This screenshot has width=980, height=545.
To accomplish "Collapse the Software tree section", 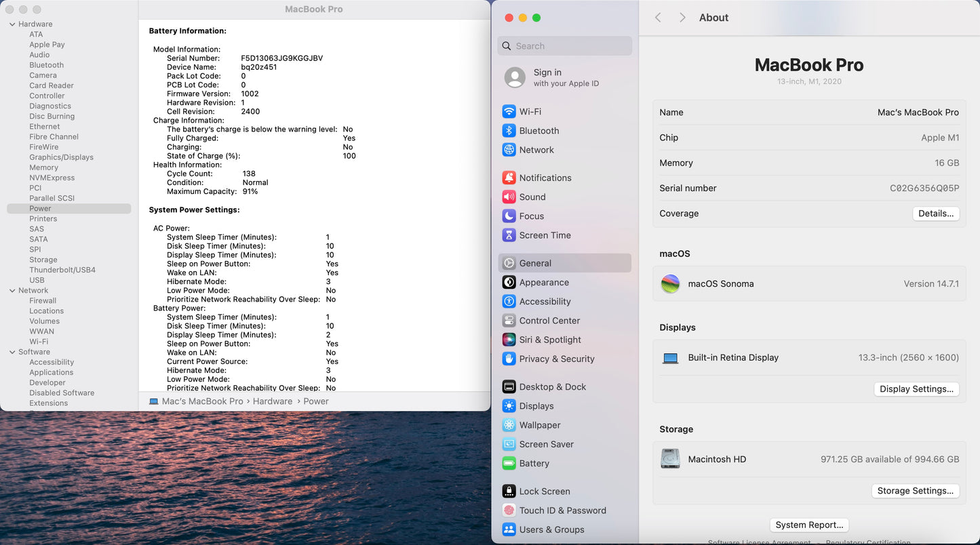I will (12, 352).
